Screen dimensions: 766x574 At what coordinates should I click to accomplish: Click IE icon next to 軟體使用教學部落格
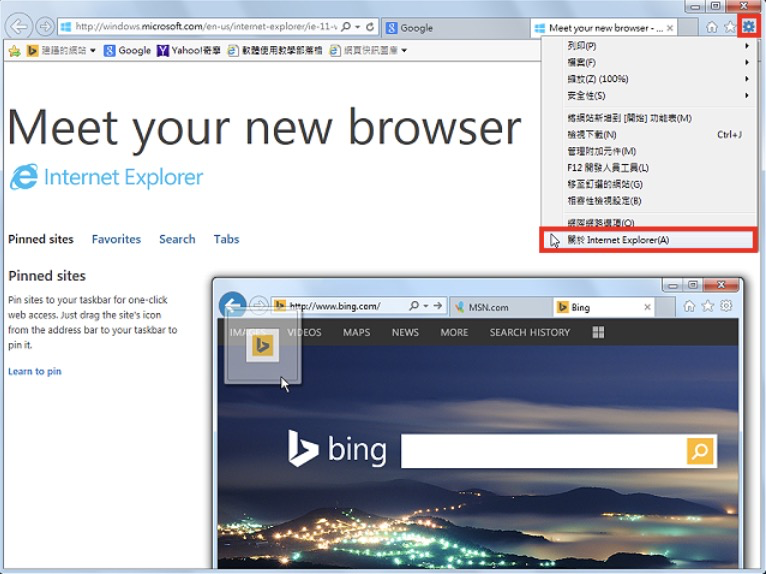coord(233,50)
